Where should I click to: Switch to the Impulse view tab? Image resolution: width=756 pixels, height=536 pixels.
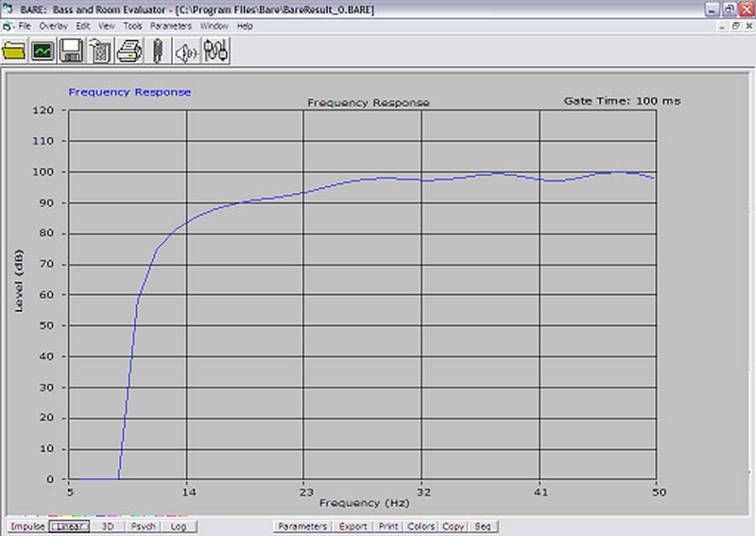coord(26,527)
